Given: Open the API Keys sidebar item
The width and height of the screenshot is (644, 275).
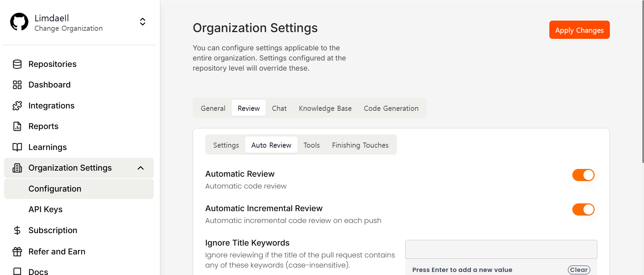Looking at the screenshot, I should tap(46, 209).
